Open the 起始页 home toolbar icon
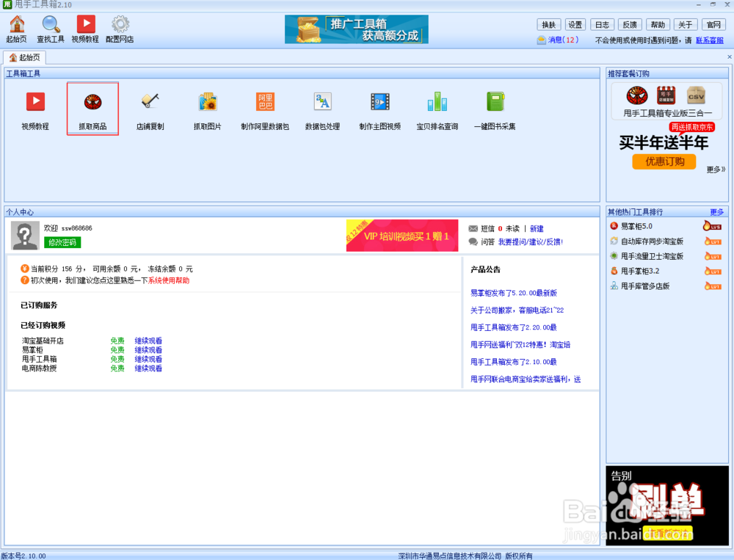The image size is (734, 560). (16, 29)
